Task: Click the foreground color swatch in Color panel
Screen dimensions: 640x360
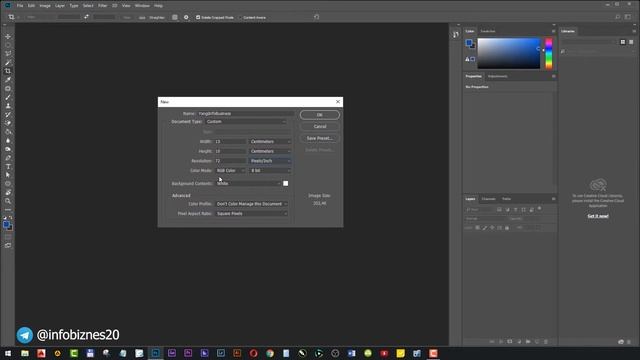Action: pyautogui.click(x=469, y=42)
